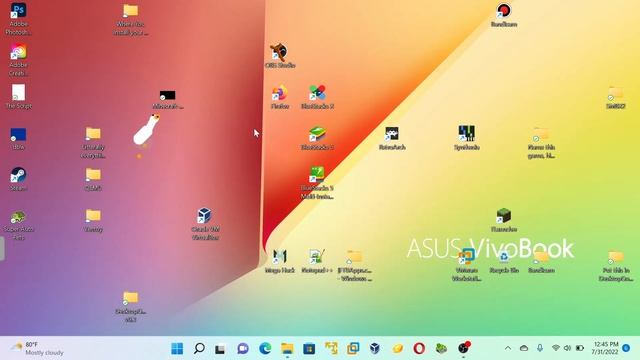Open the overlapping blue squares taskbar icon
This screenshot has height=360, width=640.
pyautogui.click(x=353, y=349)
